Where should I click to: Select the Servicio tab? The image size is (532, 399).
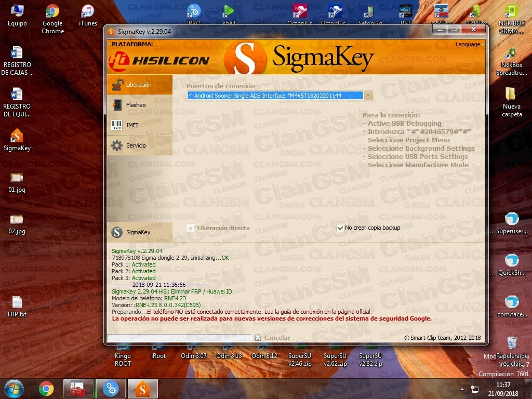139,145
